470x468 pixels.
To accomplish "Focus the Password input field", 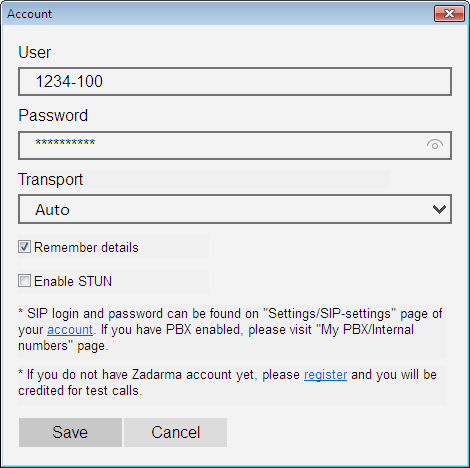I will 235,145.
